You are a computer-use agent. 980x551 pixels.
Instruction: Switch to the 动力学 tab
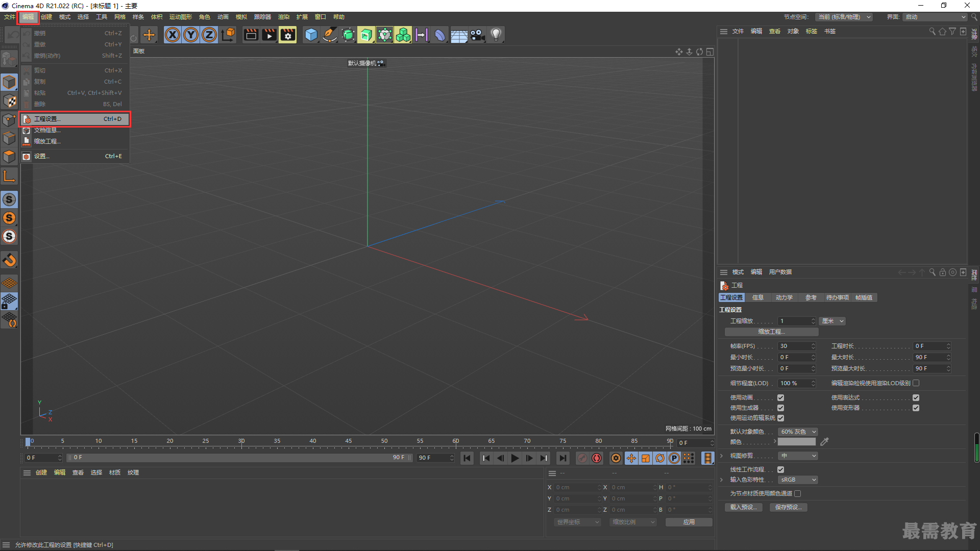[x=784, y=298]
